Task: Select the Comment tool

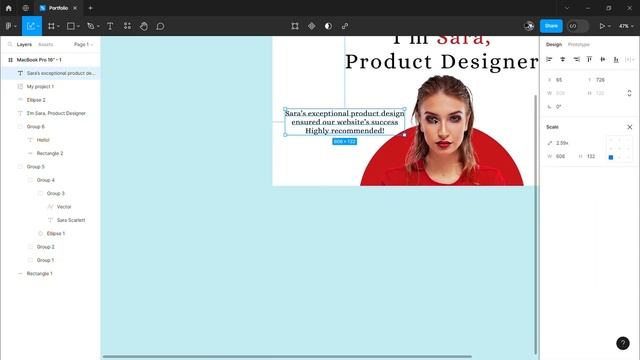Action: pyautogui.click(x=160, y=26)
